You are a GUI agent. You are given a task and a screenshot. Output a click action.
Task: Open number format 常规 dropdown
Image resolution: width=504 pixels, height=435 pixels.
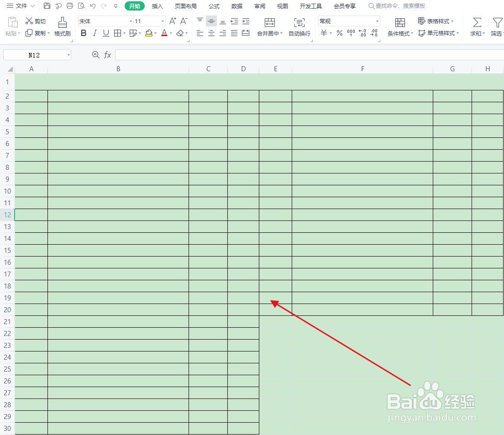[377, 21]
